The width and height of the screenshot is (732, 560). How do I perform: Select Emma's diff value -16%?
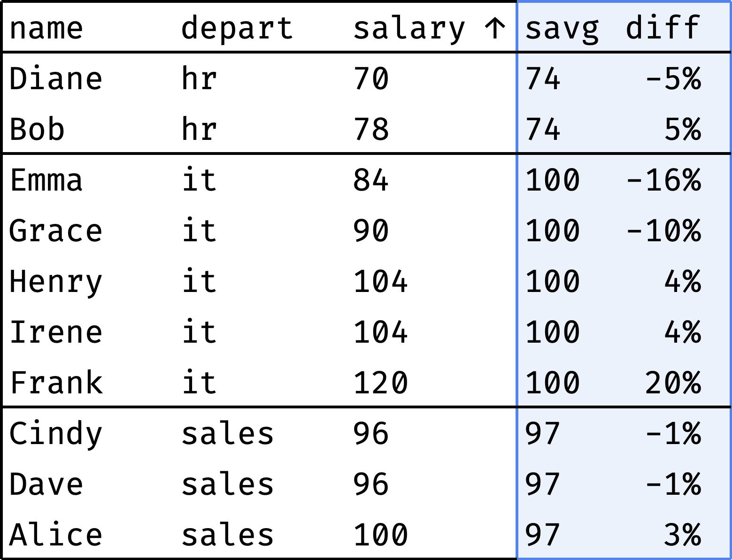pos(663,180)
